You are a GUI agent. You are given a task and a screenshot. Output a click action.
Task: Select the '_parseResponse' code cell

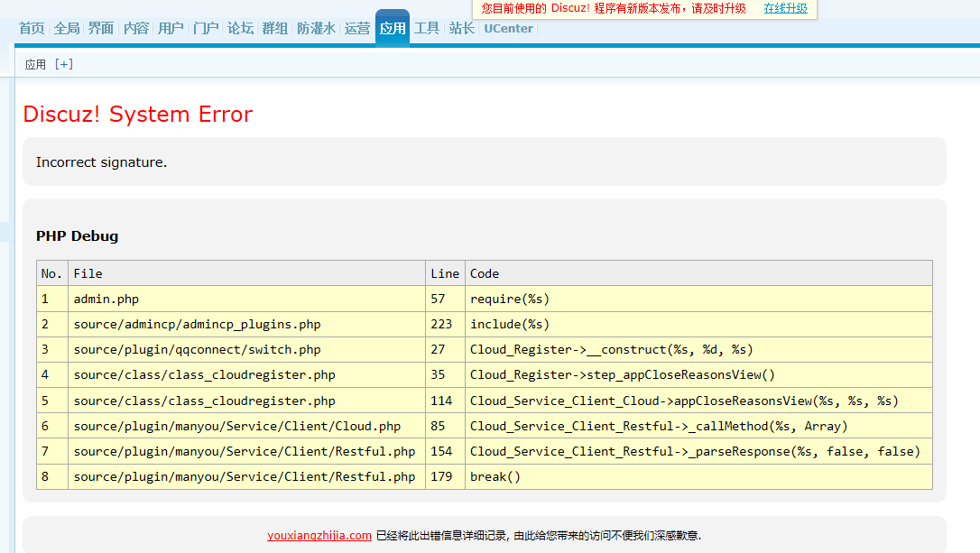pyautogui.click(x=698, y=451)
